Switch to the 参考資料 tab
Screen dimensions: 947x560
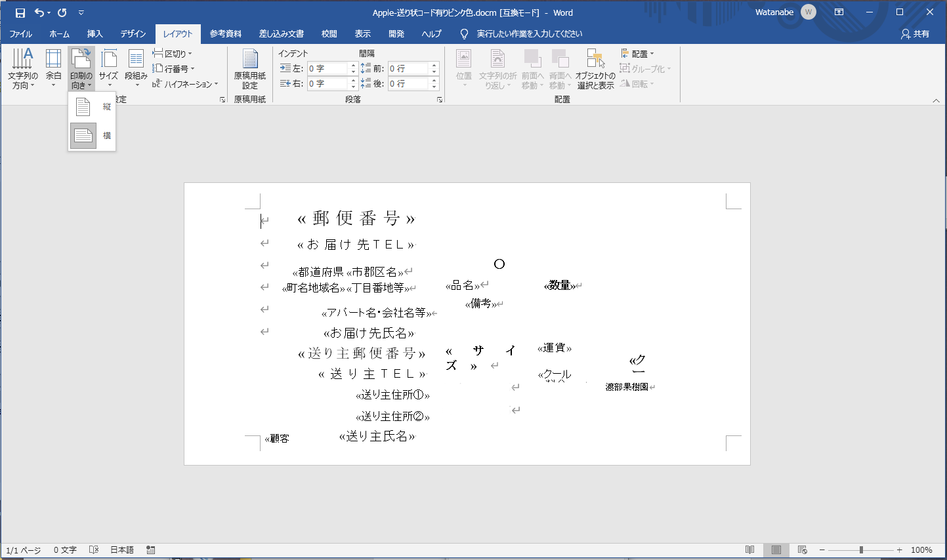click(226, 33)
